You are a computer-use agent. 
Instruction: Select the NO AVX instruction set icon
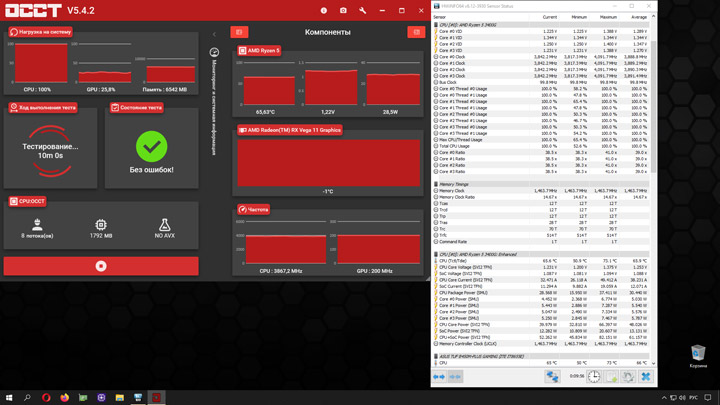point(164,225)
